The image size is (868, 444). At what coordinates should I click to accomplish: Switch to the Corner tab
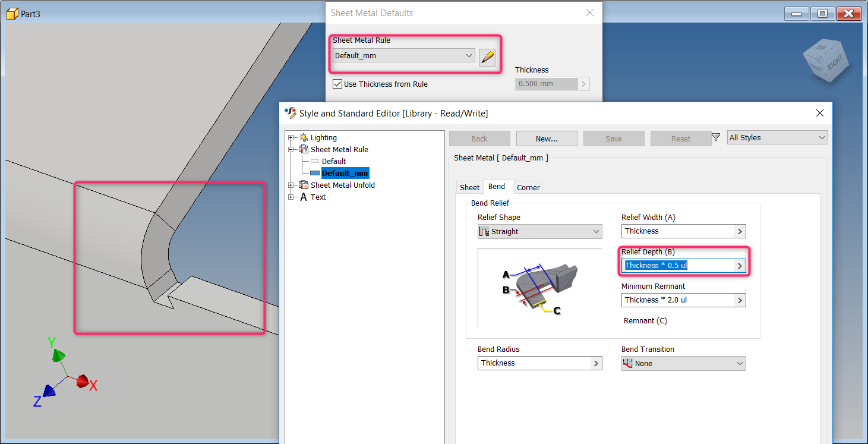click(x=528, y=187)
